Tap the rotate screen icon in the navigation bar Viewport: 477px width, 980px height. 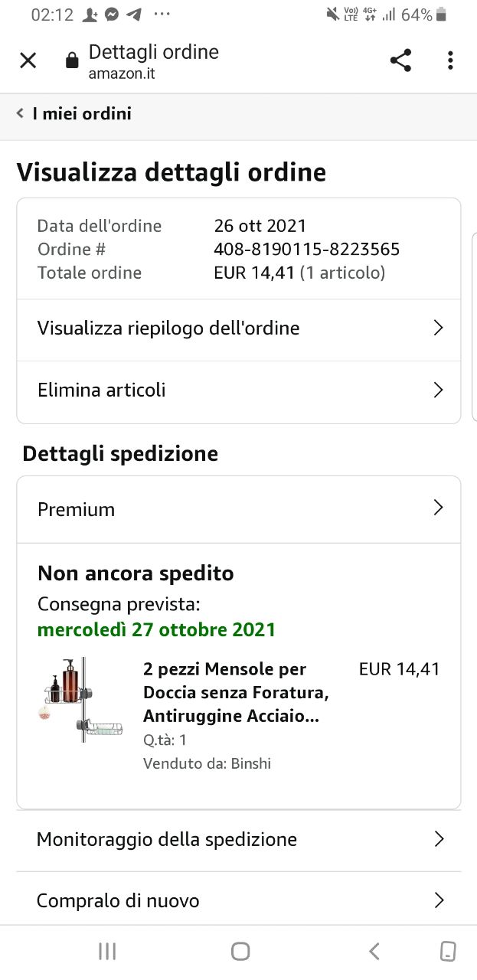(x=449, y=952)
